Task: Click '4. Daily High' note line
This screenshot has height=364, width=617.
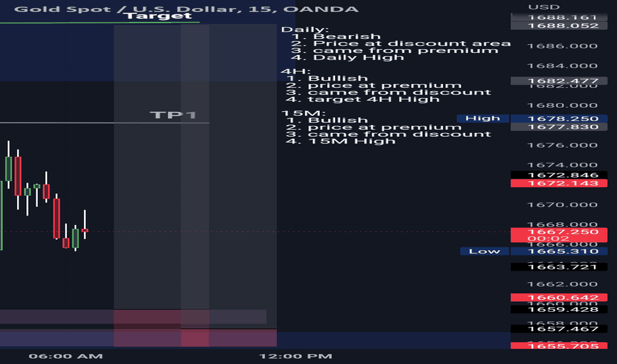Action: point(348,58)
